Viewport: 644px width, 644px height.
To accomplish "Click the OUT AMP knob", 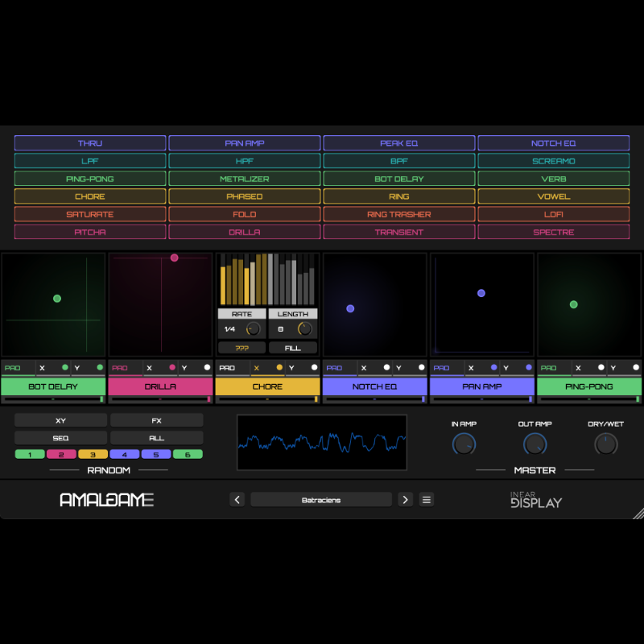I will [535, 444].
